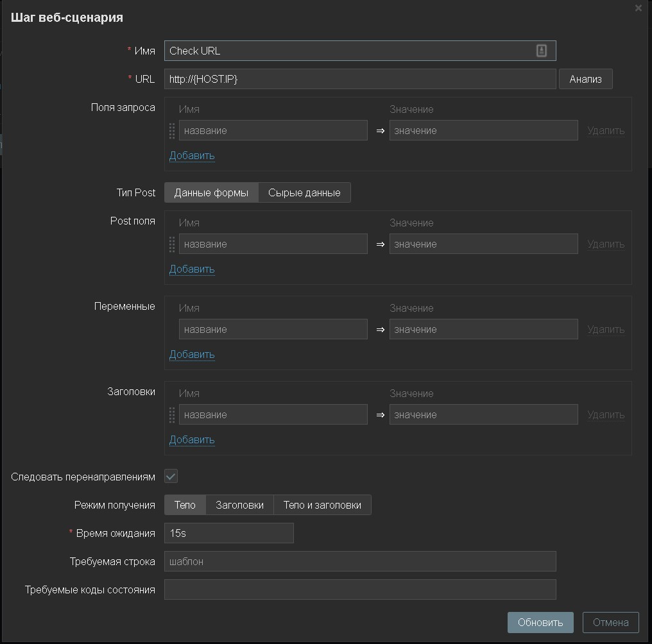Choose Заголовки retrieve mode
This screenshot has width=652, height=644.
pyautogui.click(x=239, y=505)
